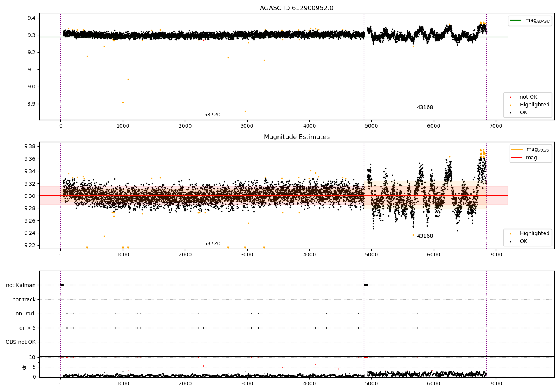
Task: Click the 'OBS not OK' axis label
Action: (21, 342)
